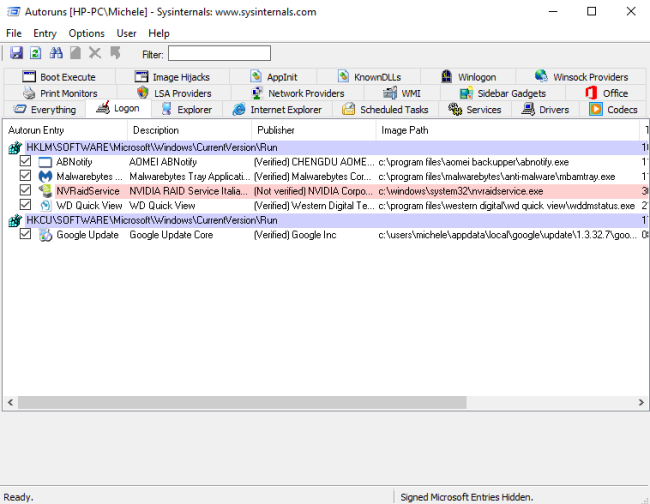This screenshot has width=650, height=504.
Task: Sort by Autorun Entry column header
Action: [x=65, y=130]
